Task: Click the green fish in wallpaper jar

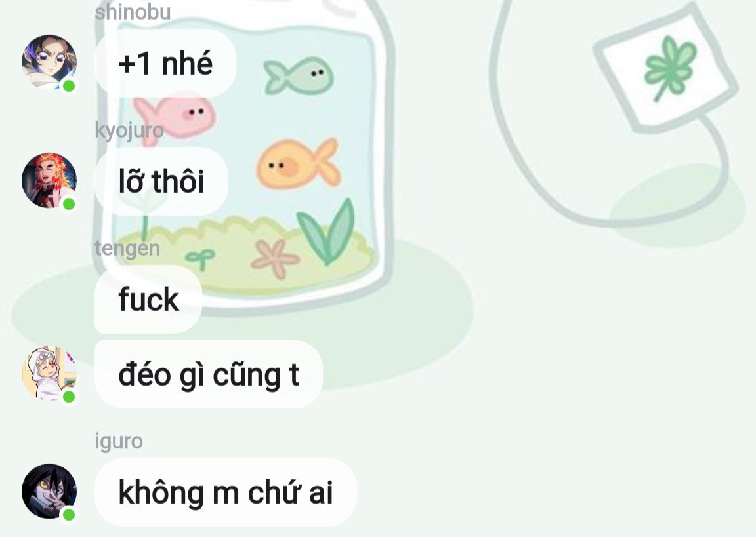Action: [x=299, y=75]
